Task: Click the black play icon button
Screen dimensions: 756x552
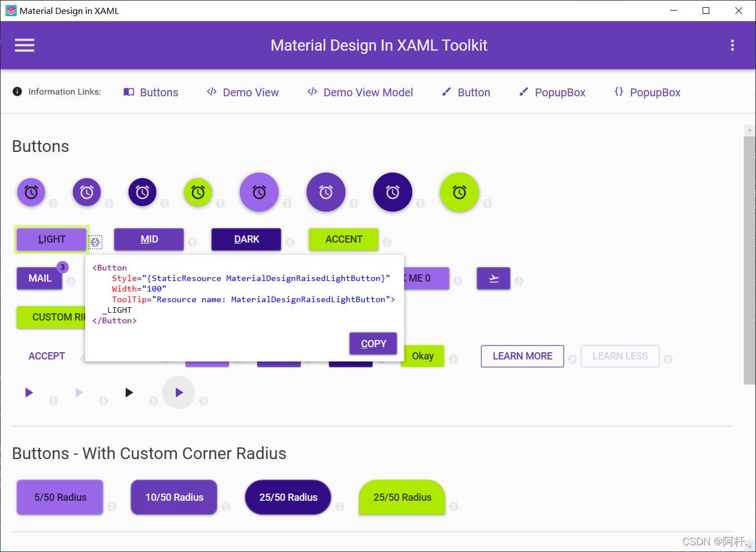Action: 129,392
